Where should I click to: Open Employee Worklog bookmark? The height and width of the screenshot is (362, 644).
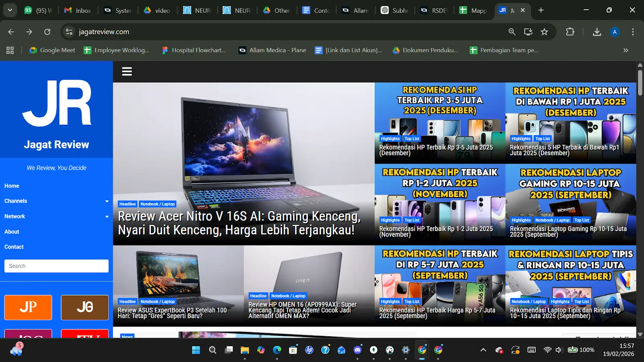point(117,50)
